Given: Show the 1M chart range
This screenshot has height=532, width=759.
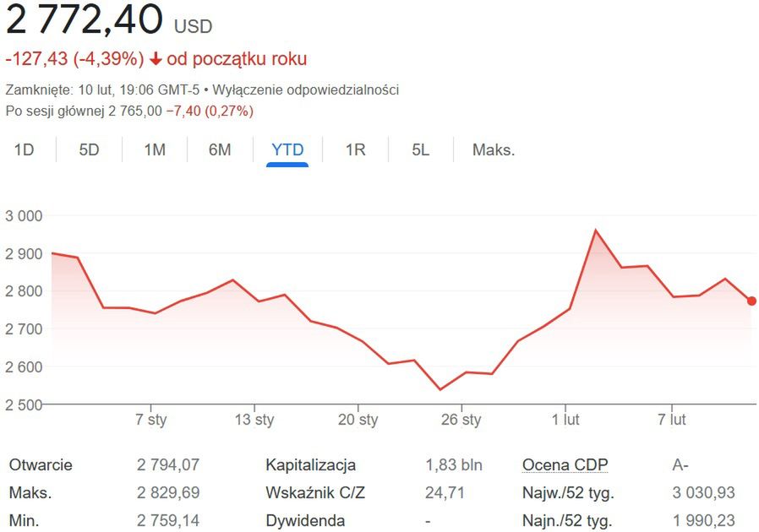Looking at the screenshot, I should (155, 150).
